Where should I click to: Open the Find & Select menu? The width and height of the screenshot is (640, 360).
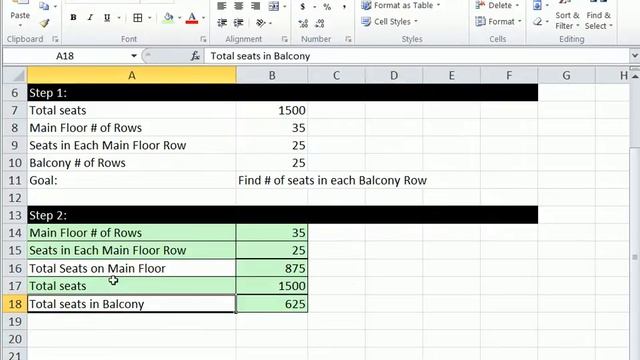point(599,20)
